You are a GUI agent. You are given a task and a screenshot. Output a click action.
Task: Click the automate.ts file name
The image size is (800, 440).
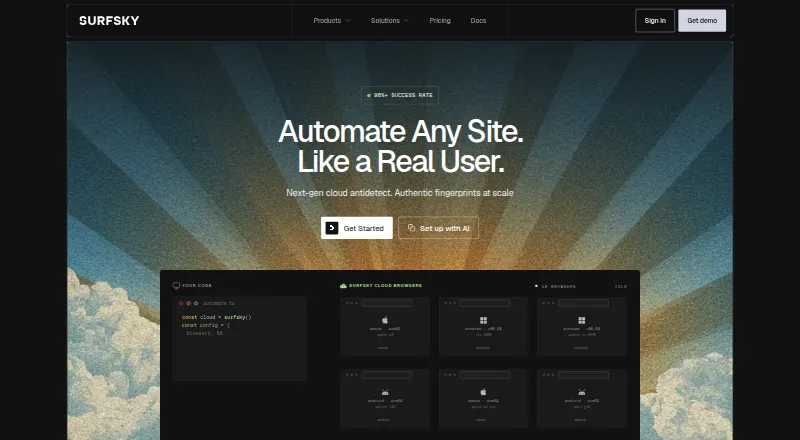[x=218, y=303]
